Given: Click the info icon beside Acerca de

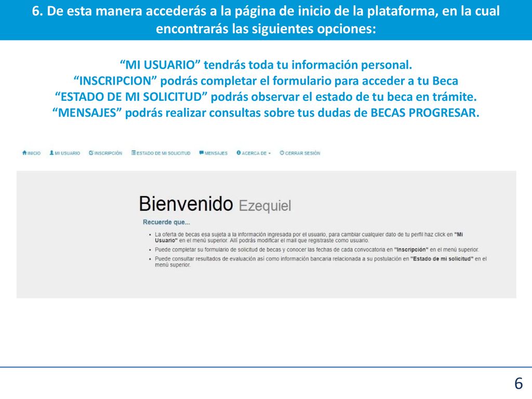Looking at the screenshot, I should point(238,153).
